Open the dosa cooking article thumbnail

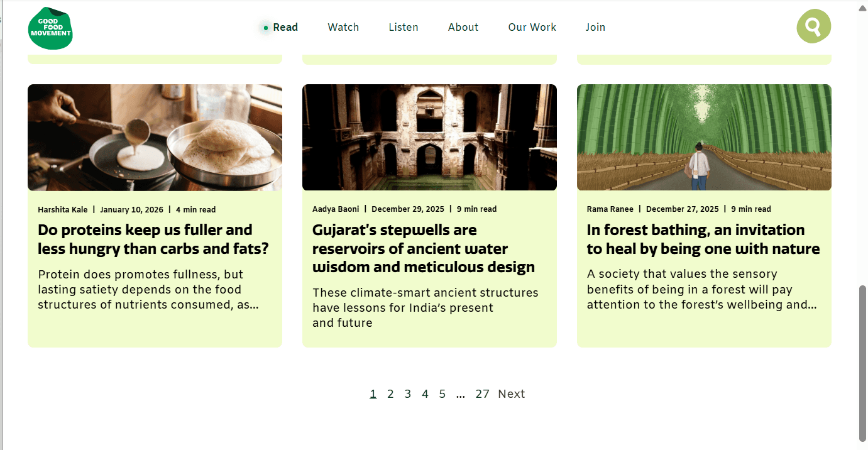(155, 137)
